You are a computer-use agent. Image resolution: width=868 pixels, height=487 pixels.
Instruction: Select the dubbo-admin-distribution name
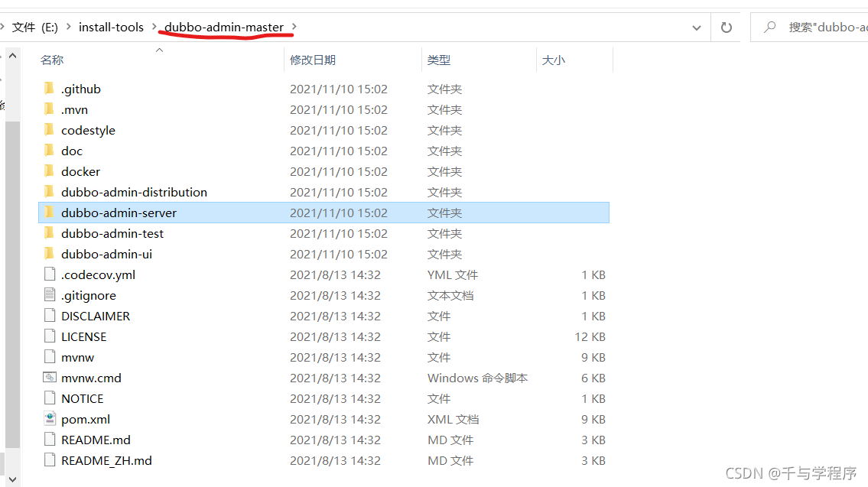(x=134, y=192)
